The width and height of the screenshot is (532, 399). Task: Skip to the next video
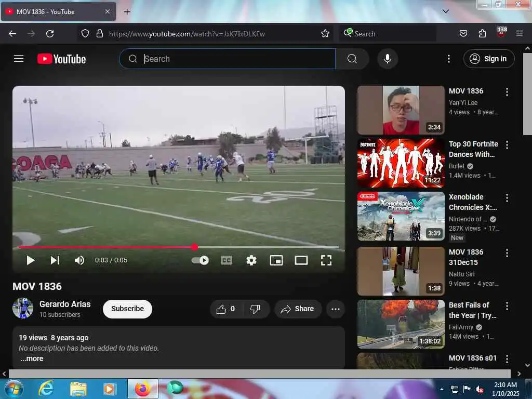tap(55, 260)
